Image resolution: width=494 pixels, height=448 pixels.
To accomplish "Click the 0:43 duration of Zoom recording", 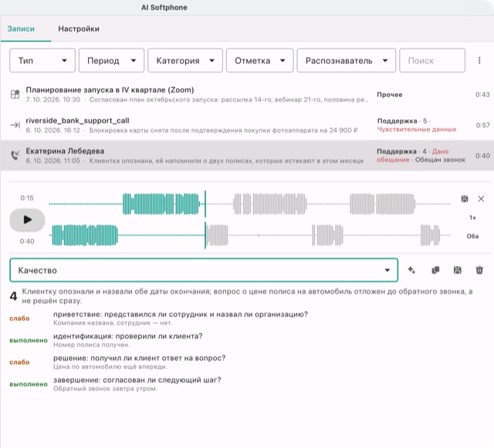I will tap(482, 95).
